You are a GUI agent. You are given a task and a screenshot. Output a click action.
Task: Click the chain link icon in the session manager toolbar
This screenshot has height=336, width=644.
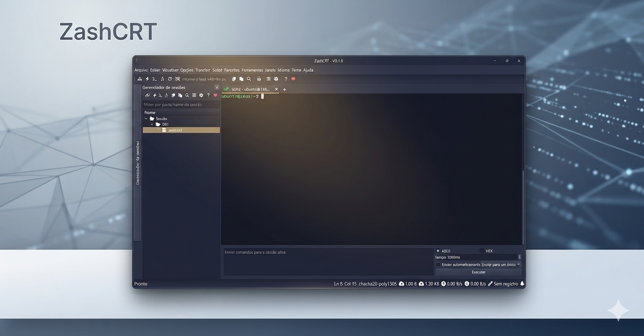pos(147,95)
